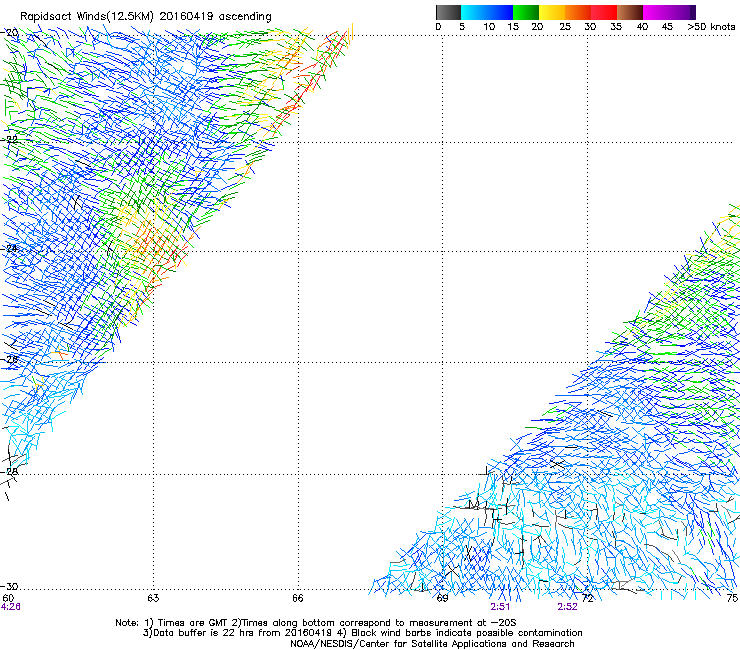Screen dimensions: 740x650
Task: Click the longitude label '75'
Action: 732,598
